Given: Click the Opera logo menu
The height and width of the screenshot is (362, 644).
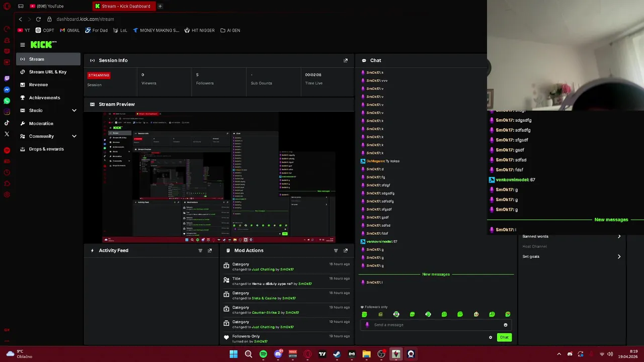Looking at the screenshot, I should [x=7, y=6].
